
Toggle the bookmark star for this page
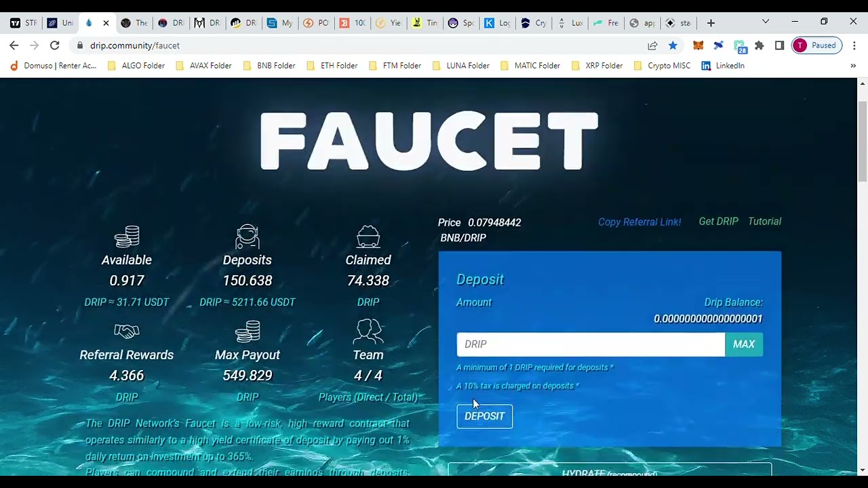673,45
